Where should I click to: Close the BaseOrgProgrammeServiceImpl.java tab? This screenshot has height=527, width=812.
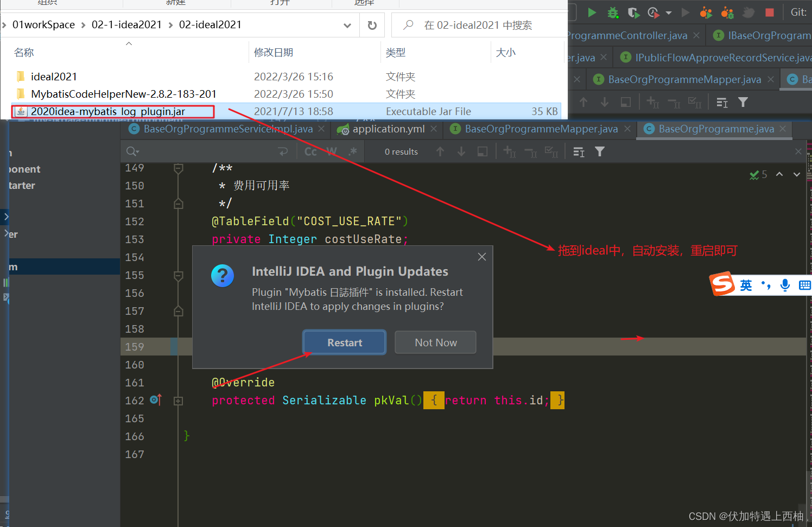tap(321, 129)
